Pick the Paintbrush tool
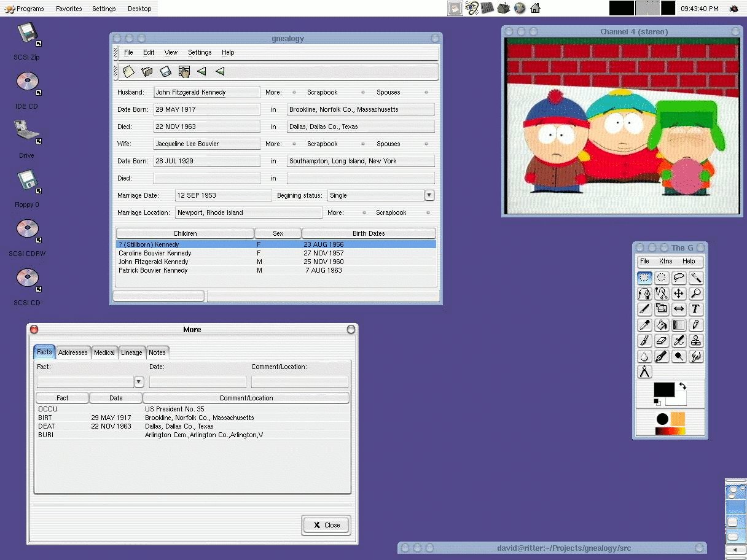 pyautogui.click(x=644, y=340)
